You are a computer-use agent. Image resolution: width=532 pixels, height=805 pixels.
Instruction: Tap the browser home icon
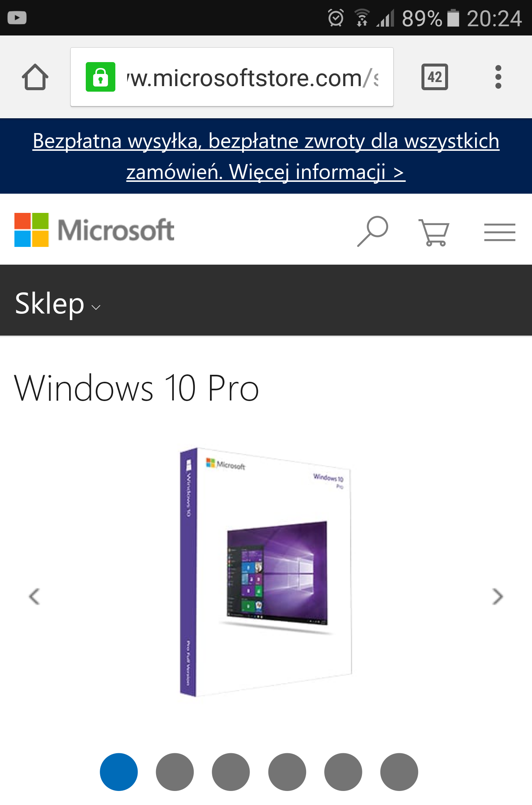click(x=35, y=77)
